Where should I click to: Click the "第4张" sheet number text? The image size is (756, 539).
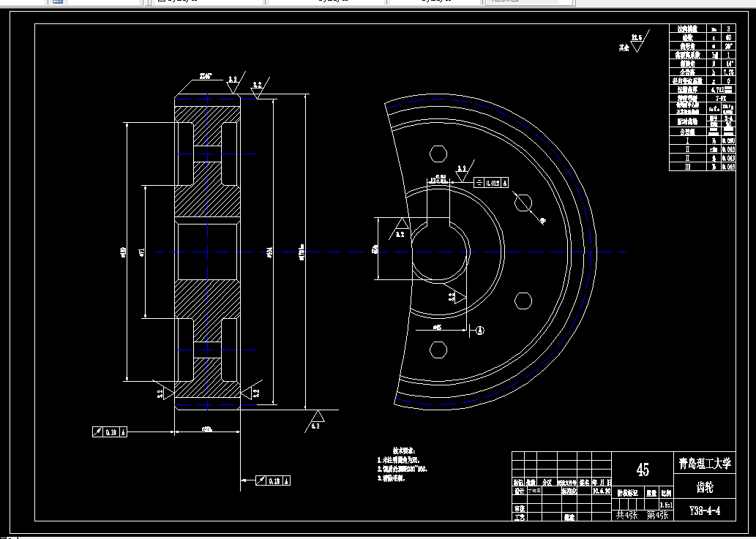[x=658, y=515]
